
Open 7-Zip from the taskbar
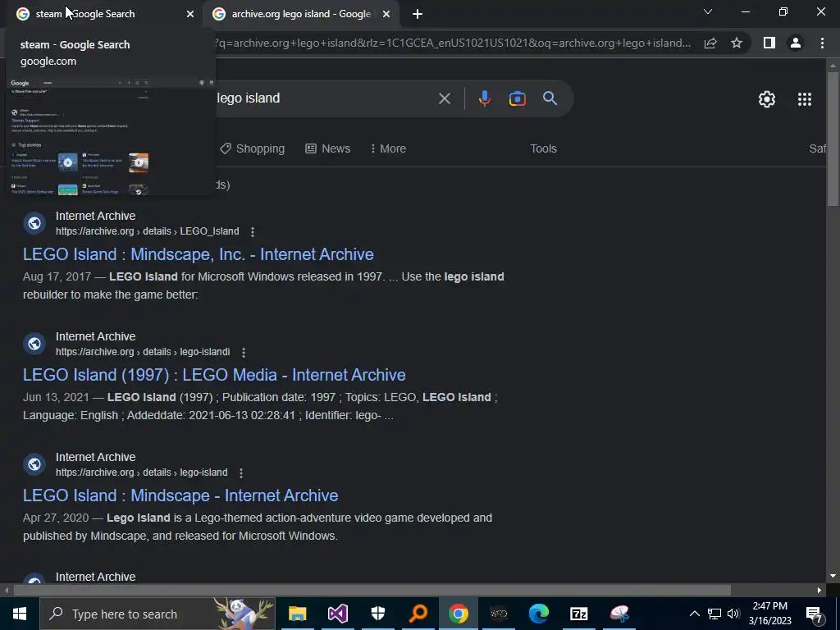tap(578, 614)
